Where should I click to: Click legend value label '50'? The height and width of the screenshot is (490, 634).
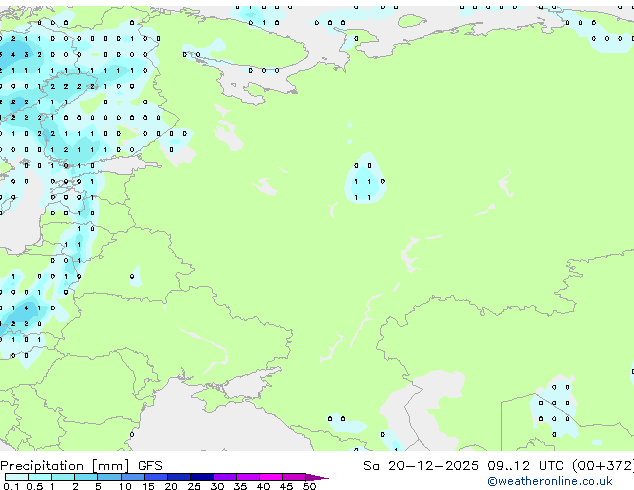[x=309, y=486]
